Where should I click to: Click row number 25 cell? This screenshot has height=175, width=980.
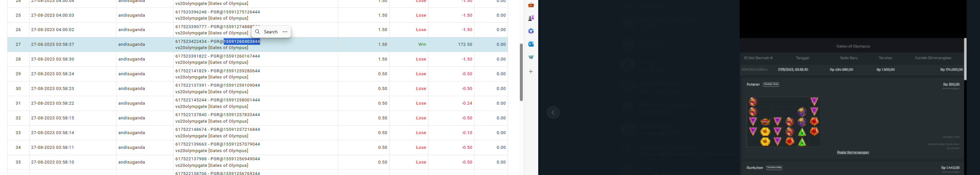18,15
